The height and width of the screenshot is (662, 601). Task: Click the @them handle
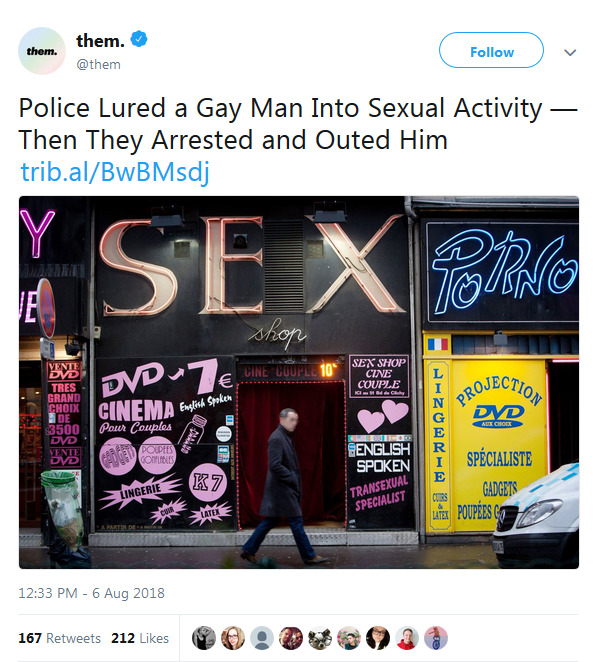click(98, 65)
